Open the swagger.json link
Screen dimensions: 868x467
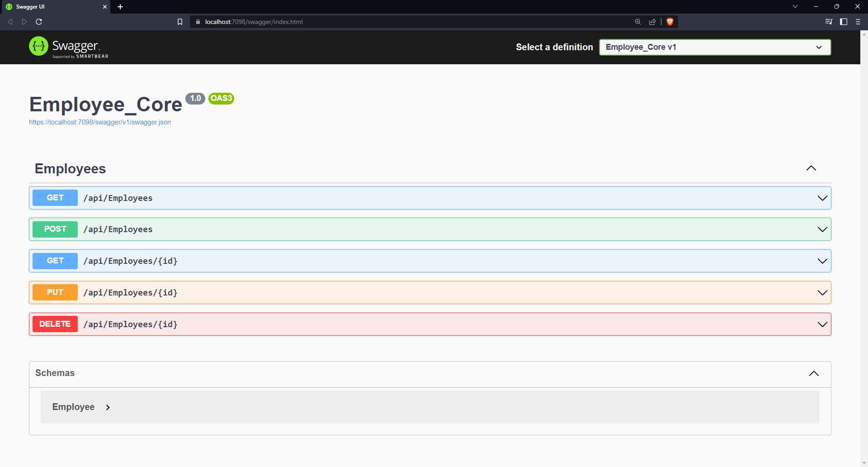100,122
